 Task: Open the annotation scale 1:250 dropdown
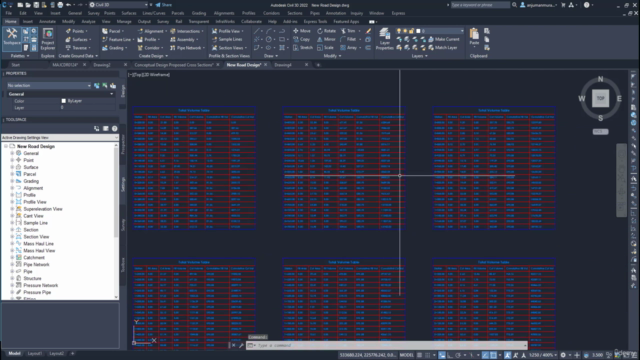(x=542, y=355)
